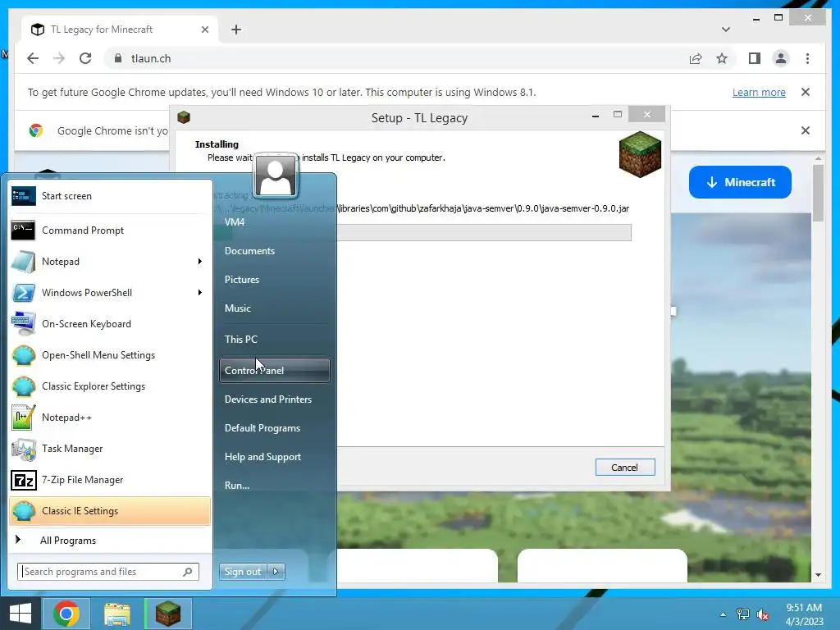Screen dimensions: 840x630
Task: Open Control Panel from start menu
Action: point(274,370)
